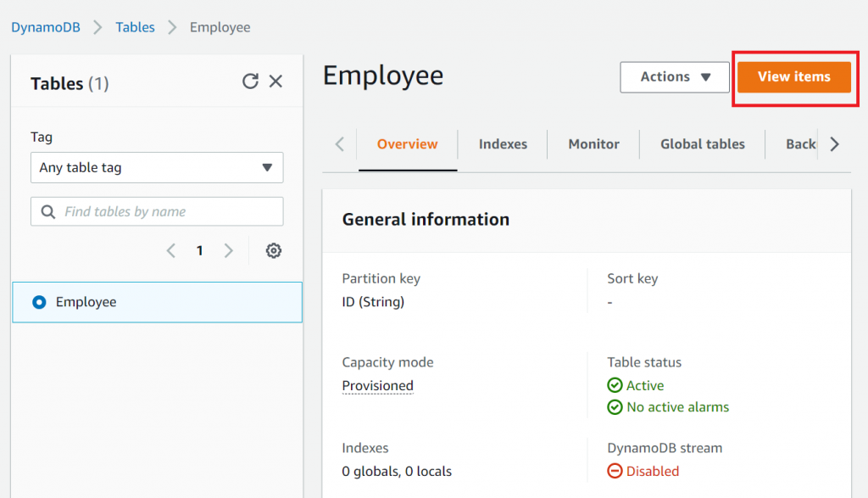Image resolution: width=868 pixels, height=498 pixels.
Task: Close the Tables side panel
Action: [x=275, y=81]
